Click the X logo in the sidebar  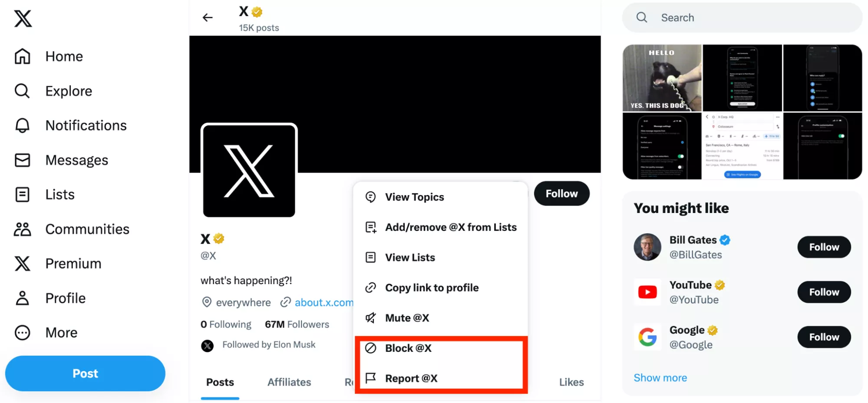pos(23,19)
